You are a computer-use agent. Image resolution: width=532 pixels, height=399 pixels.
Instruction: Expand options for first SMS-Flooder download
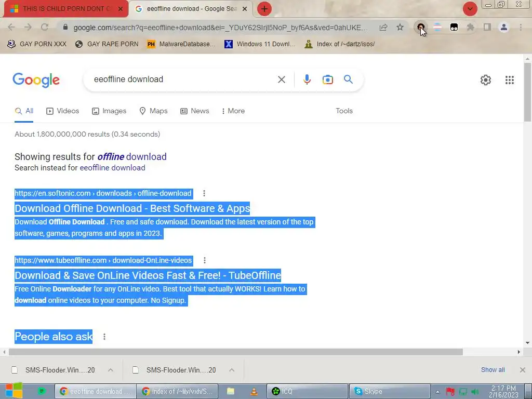(x=111, y=370)
